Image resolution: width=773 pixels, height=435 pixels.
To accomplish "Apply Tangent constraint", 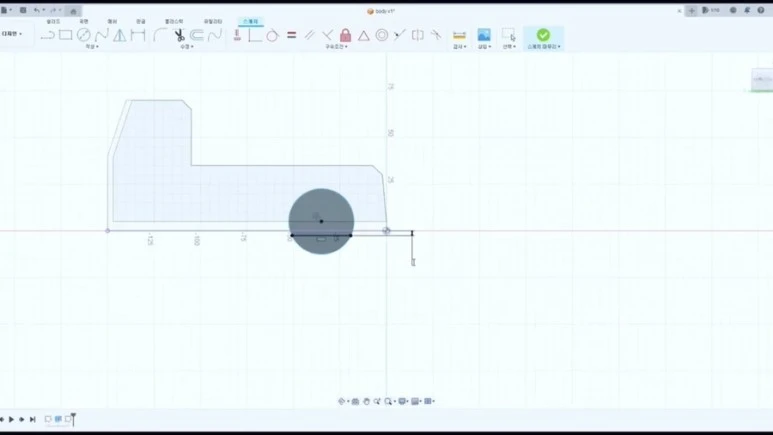I will pyautogui.click(x=272, y=35).
